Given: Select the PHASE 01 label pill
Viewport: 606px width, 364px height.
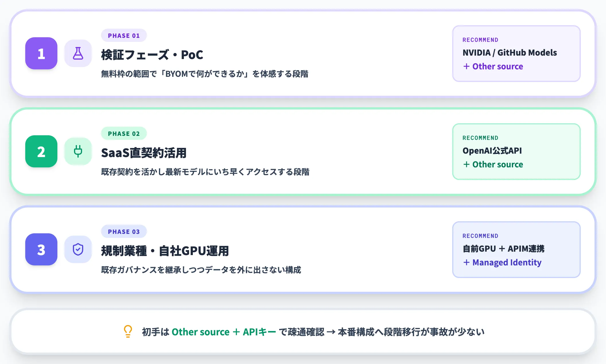Looking at the screenshot, I should (x=124, y=36).
